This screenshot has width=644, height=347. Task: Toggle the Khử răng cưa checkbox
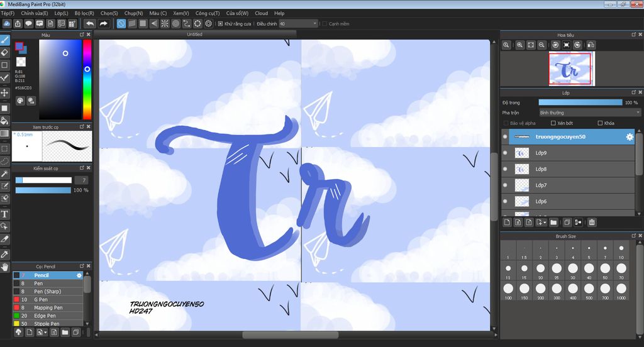pos(221,24)
